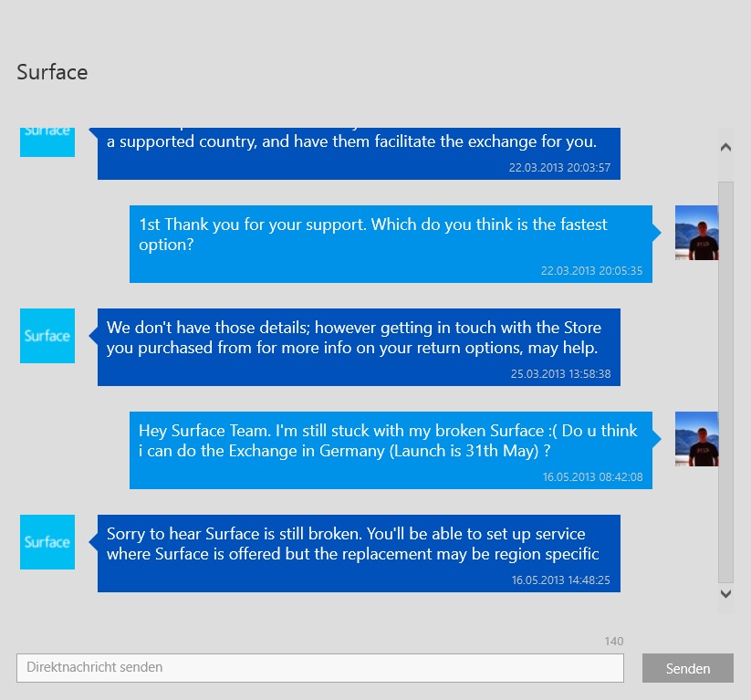Focus the "Direktnachricht senden" input field
The image size is (751, 700).
tap(319, 668)
